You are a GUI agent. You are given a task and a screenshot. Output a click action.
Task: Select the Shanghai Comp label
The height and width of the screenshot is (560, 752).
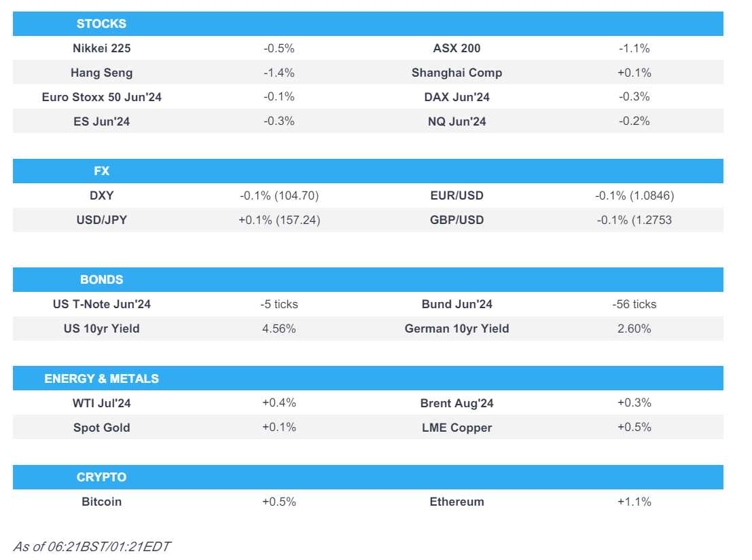456,73
